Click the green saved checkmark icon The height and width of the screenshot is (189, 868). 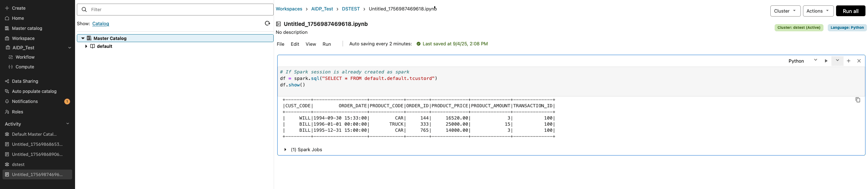click(x=418, y=44)
